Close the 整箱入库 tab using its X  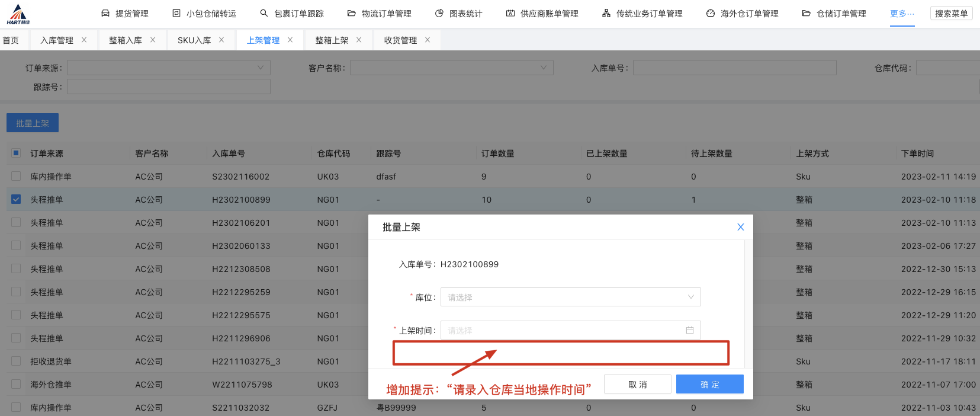[x=153, y=40]
